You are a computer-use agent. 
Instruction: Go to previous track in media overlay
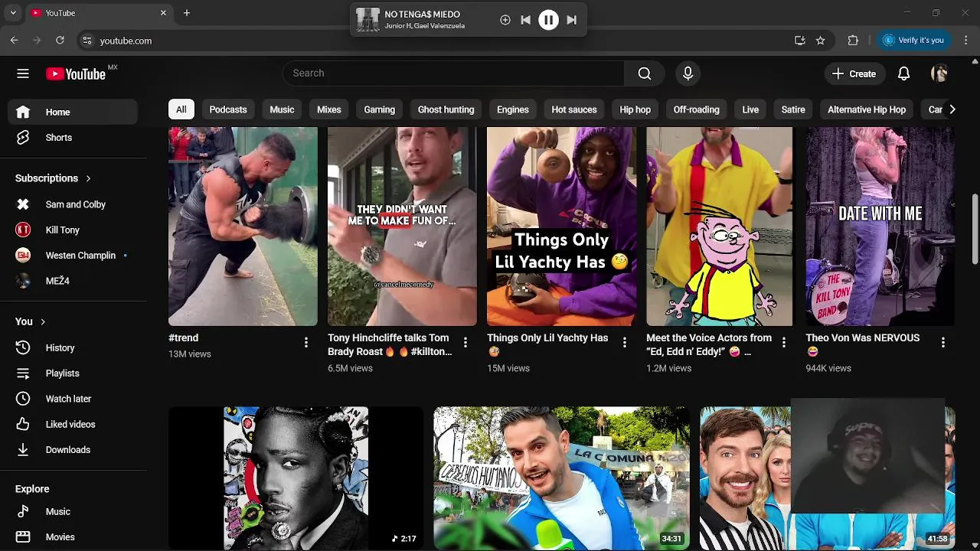[525, 21]
